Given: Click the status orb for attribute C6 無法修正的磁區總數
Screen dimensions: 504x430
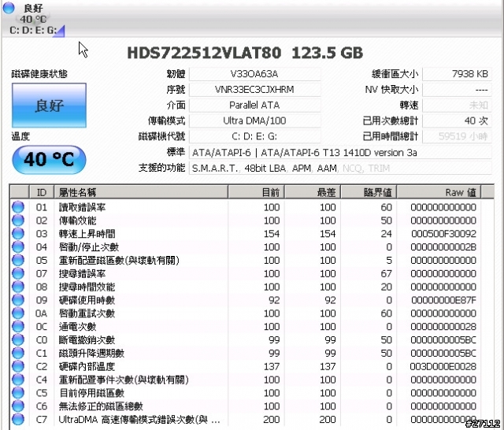Looking at the screenshot, I should click(x=18, y=406).
